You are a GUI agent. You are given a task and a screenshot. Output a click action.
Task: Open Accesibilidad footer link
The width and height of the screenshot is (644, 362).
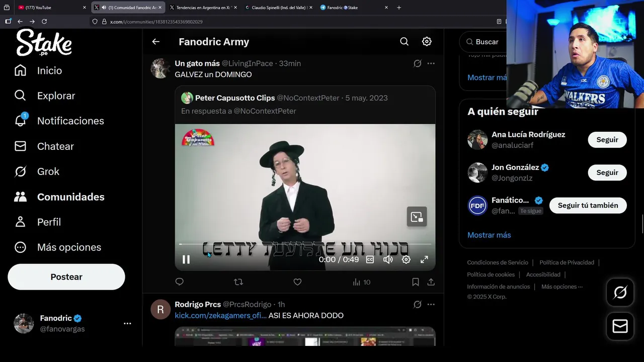point(543,275)
